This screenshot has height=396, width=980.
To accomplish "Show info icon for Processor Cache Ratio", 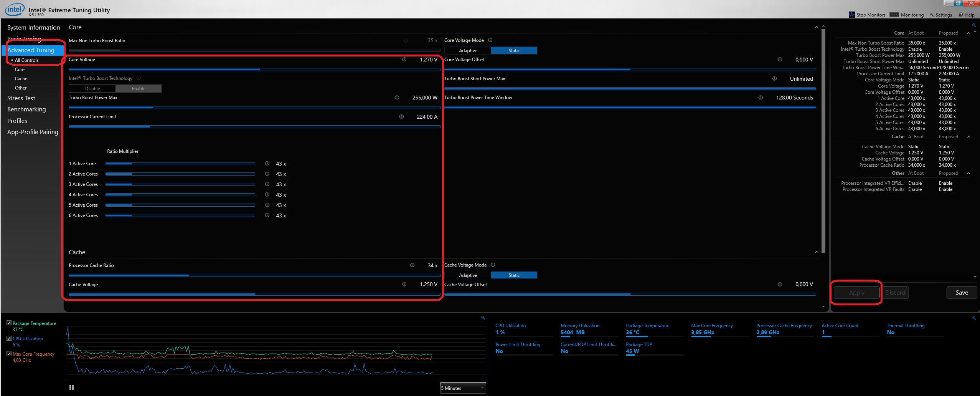I will pos(412,265).
